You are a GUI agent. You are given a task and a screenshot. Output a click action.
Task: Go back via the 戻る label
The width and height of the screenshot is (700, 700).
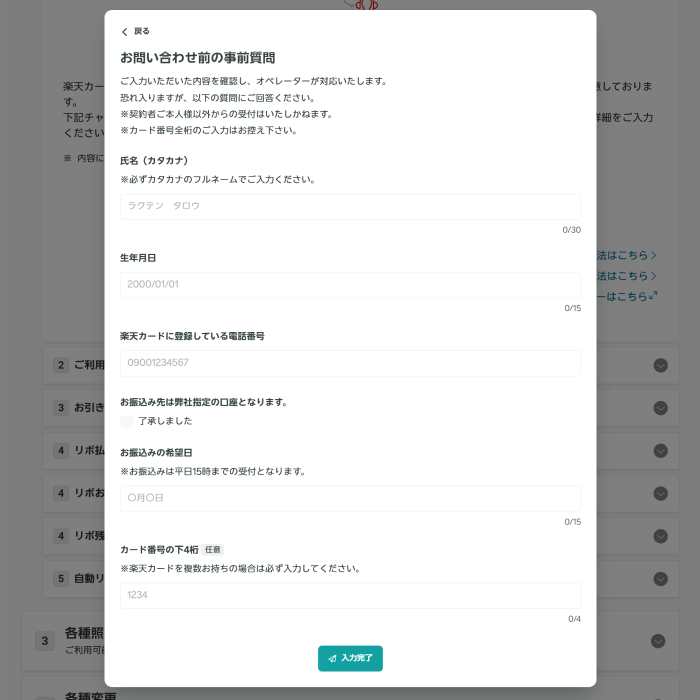[142, 31]
